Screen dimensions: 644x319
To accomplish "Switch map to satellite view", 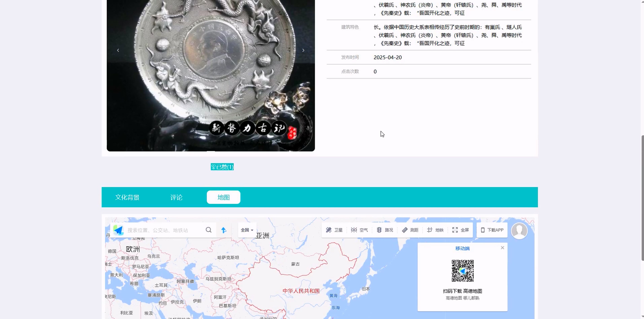I will 334,230.
